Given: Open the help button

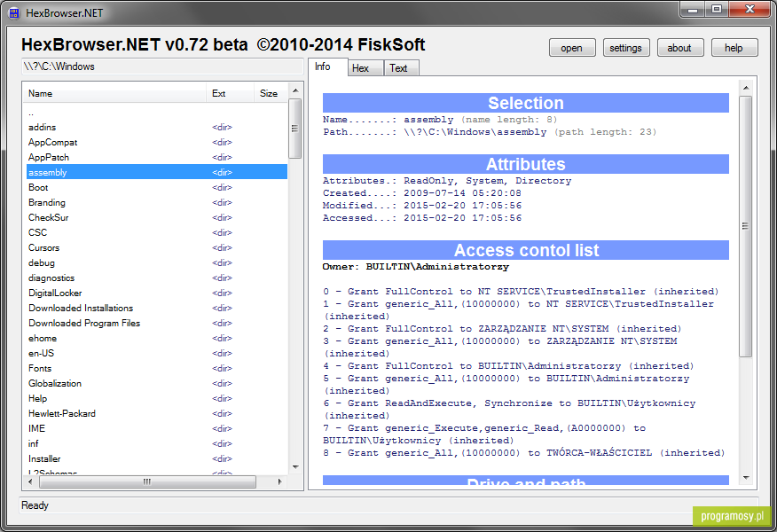Looking at the screenshot, I should click(x=734, y=48).
